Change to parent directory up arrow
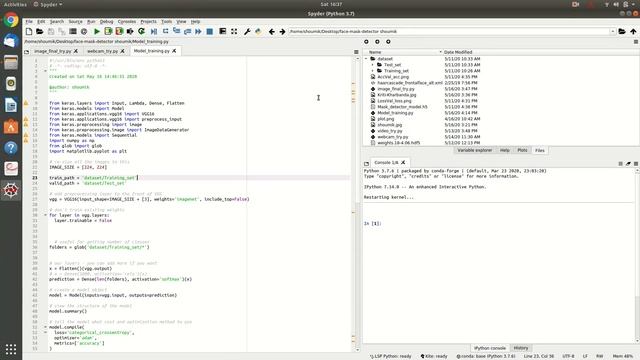This screenshot has height=360, width=640. (633, 31)
